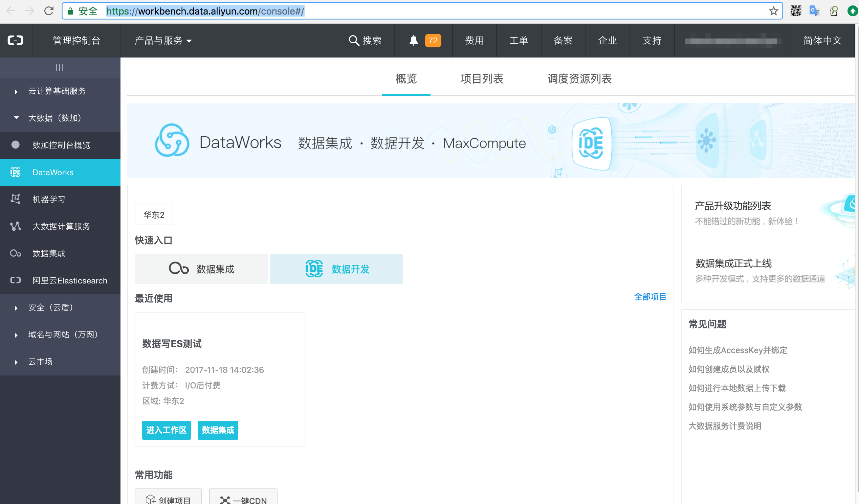Expand 云市场 sidebar section
Screen dimensions: 859x504
click(60, 362)
